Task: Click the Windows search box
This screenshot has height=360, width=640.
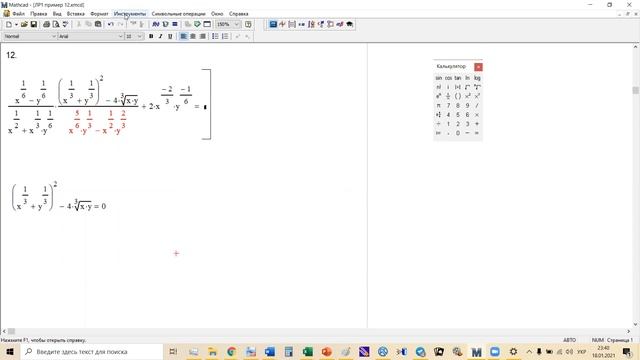Action: click(91, 352)
